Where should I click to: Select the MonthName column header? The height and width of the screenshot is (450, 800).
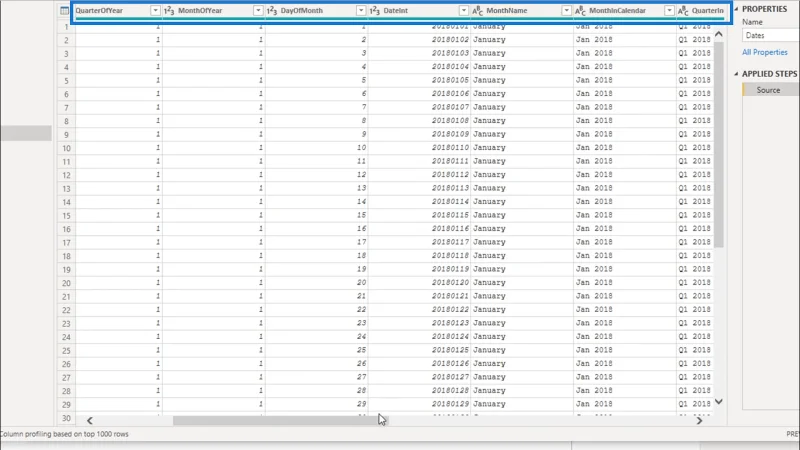(x=522, y=11)
